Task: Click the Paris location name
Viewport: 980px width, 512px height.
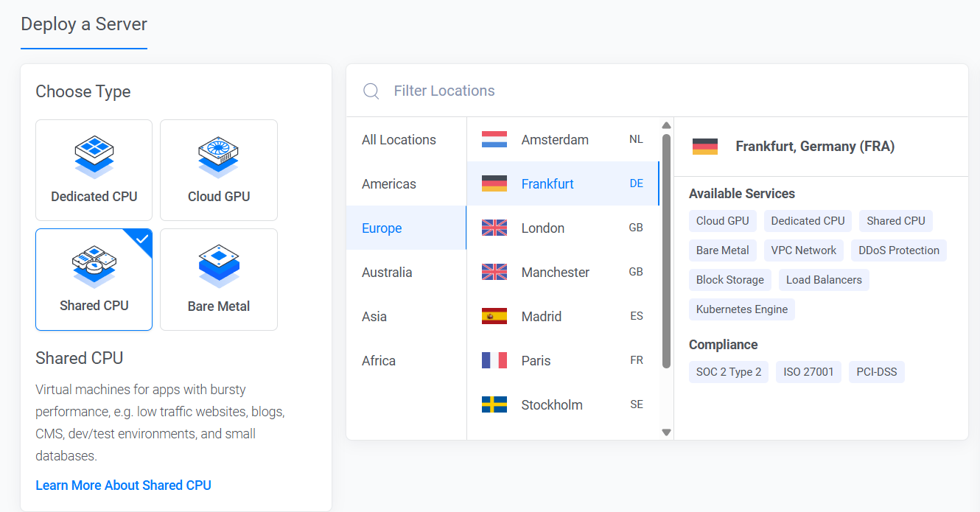Action: point(536,360)
